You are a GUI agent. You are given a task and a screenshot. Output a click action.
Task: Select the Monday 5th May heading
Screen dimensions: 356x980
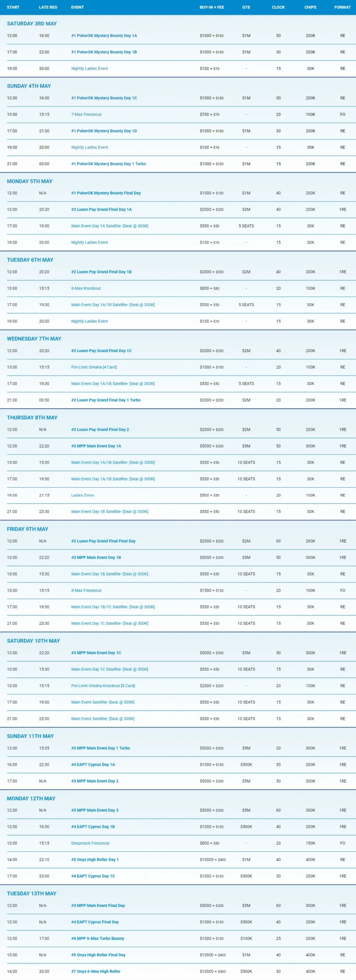click(x=29, y=181)
